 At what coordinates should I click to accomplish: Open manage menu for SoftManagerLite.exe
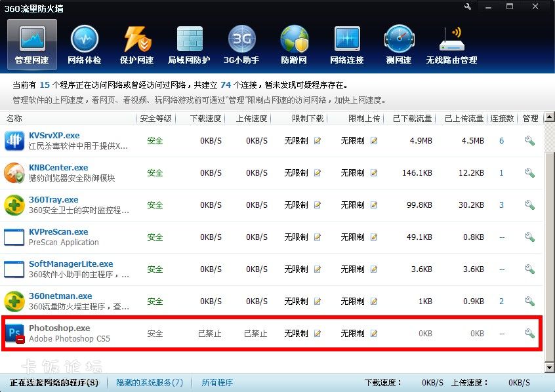click(x=529, y=269)
